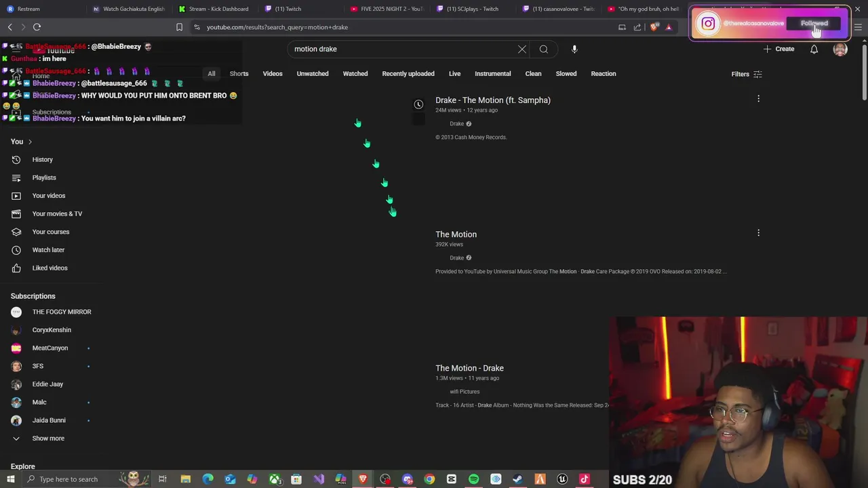This screenshot has height=488, width=868.
Task: Open the Filters panel
Action: (x=747, y=74)
